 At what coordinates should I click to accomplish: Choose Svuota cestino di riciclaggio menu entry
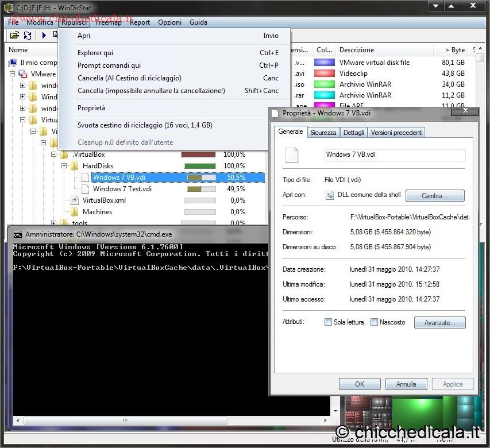pyautogui.click(x=145, y=125)
